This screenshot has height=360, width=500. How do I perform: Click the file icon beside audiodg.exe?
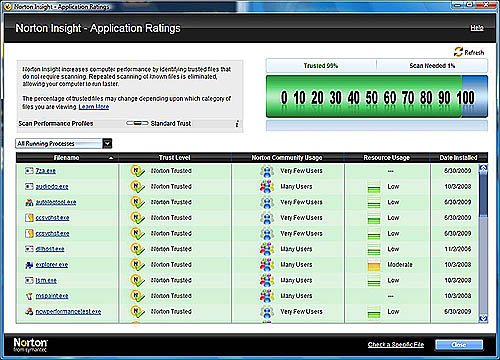tap(29, 186)
